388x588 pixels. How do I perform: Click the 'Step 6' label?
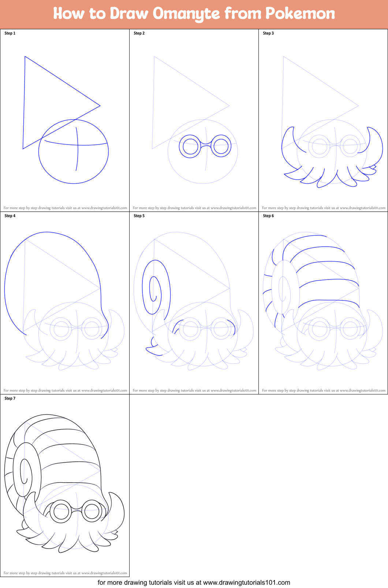pos(268,216)
